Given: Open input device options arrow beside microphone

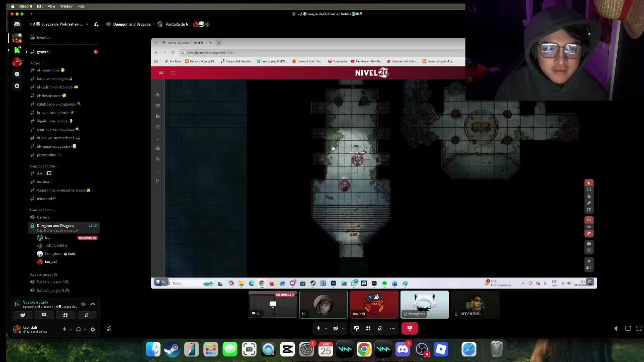Looking at the screenshot, I should click(x=70, y=329).
